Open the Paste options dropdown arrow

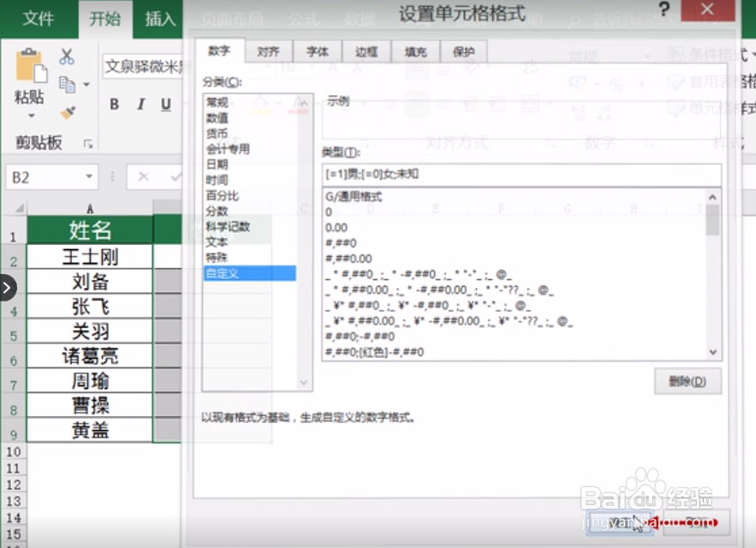click(31, 115)
